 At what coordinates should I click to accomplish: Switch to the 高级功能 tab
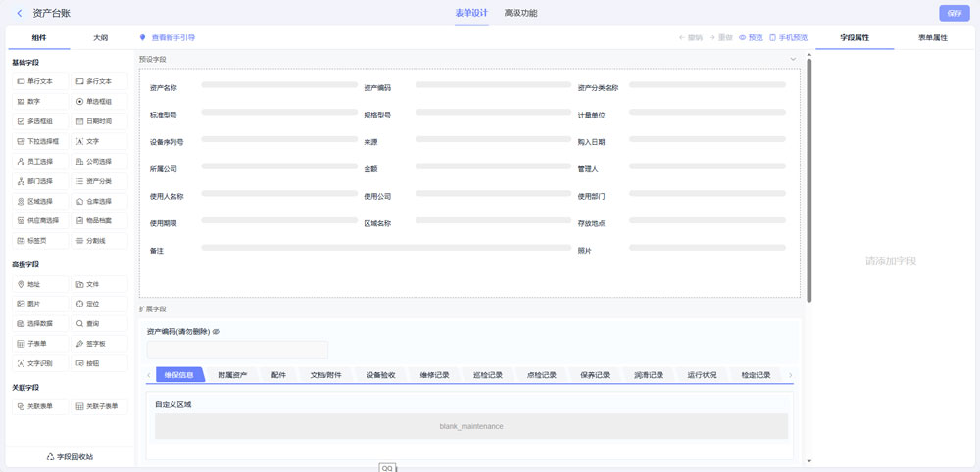tap(520, 13)
